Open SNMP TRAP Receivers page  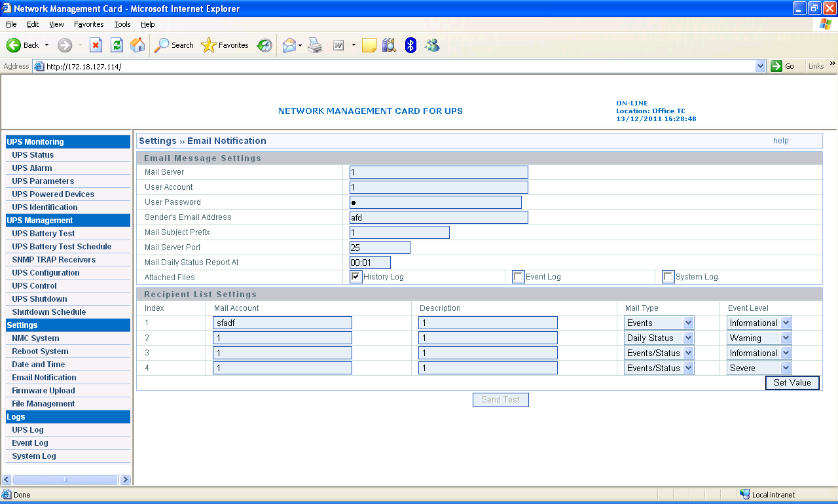[x=54, y=260]
